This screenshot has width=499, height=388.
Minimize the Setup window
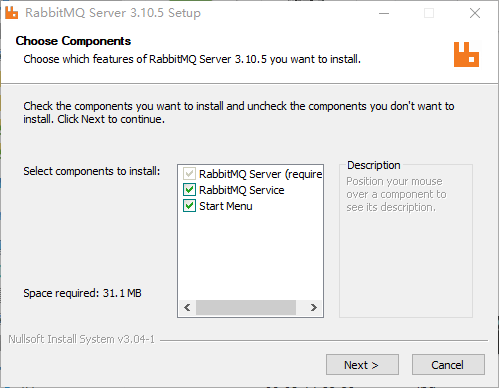384,13
